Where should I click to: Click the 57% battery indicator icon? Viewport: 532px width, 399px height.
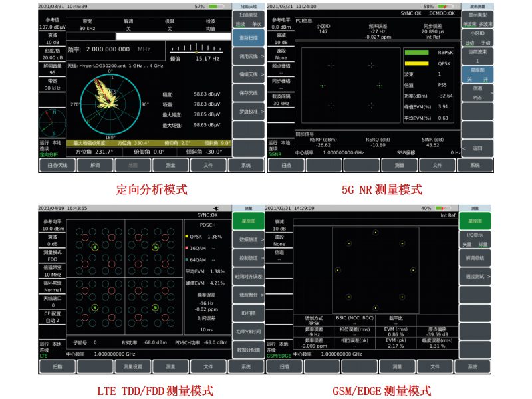[x=215, y=6]
